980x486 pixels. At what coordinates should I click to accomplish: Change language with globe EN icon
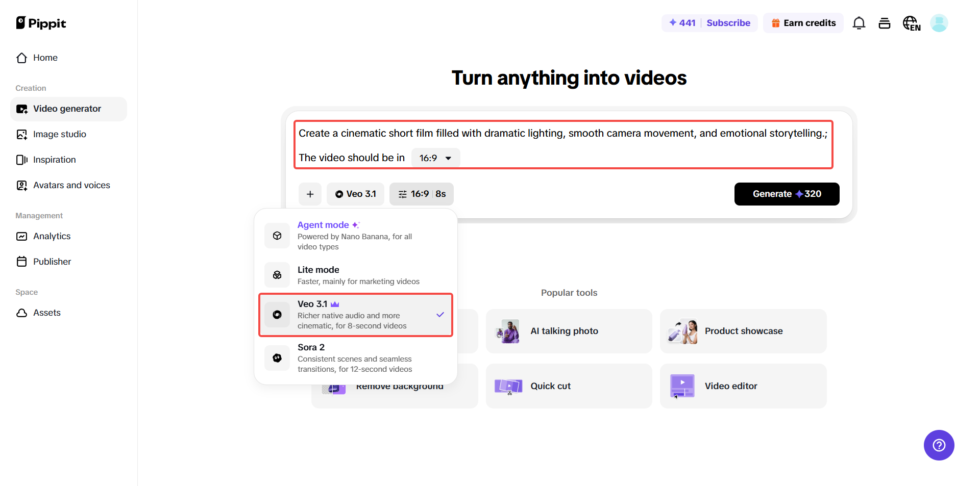912,23
